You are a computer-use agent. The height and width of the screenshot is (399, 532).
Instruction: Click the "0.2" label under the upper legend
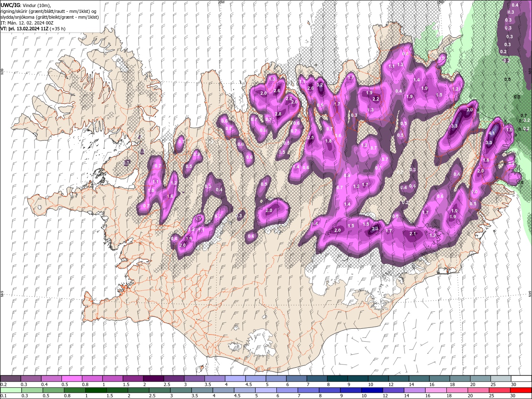click(4, 384)
